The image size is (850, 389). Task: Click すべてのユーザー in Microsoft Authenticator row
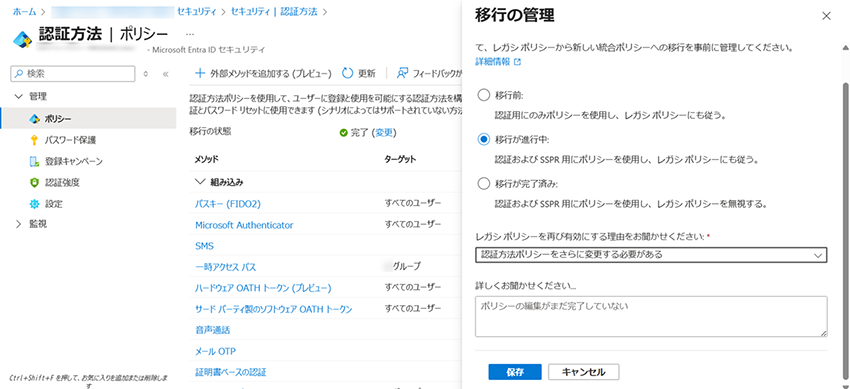tap(413, 223)
